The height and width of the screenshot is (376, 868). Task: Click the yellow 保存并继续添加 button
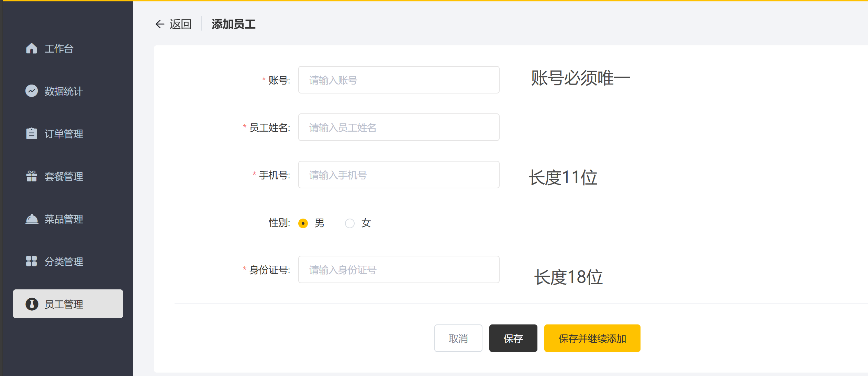click(x=592, y=338)
